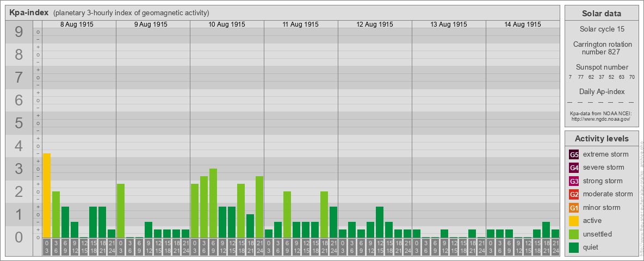
Task: Click the Kp scale number 9
Action: 18,32
